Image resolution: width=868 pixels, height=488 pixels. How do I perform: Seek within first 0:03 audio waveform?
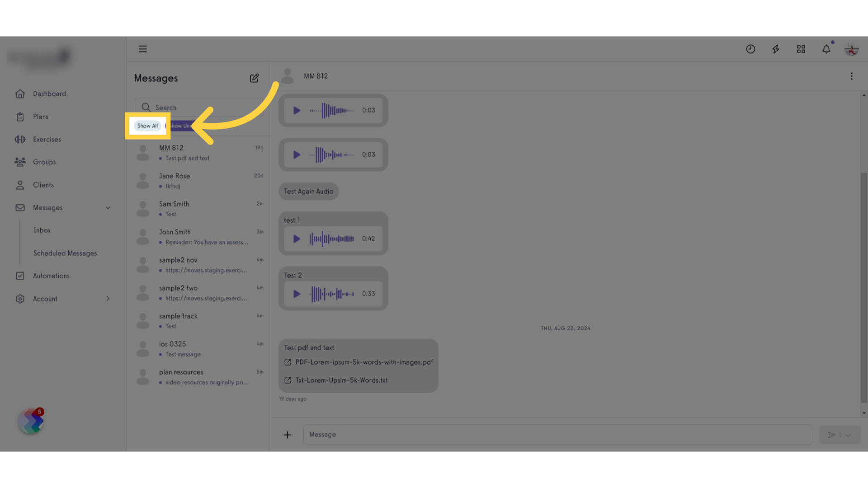332,110
